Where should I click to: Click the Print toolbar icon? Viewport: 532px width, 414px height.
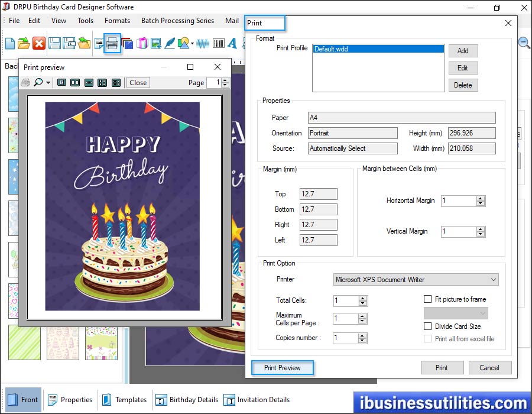(x=112, y=43)
